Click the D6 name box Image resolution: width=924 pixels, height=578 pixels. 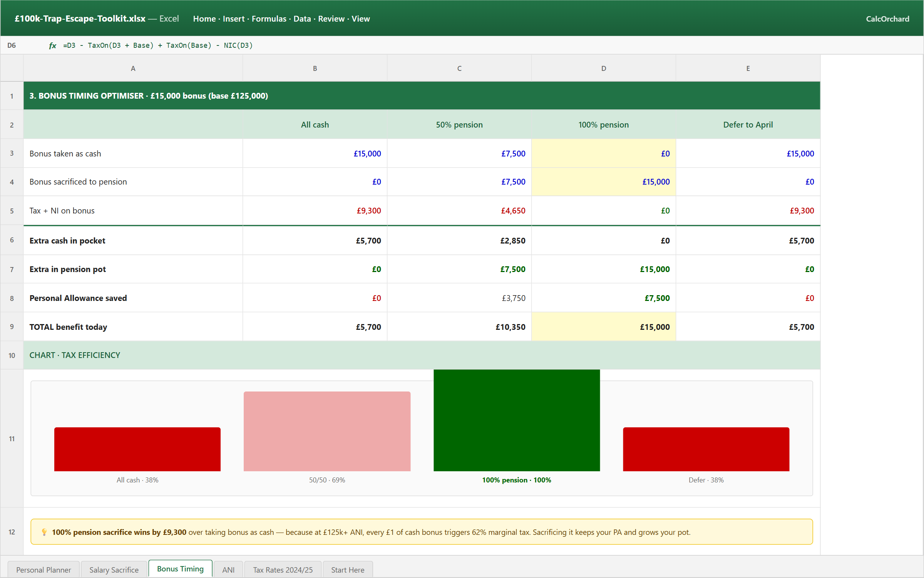click(x=12, y=45)
